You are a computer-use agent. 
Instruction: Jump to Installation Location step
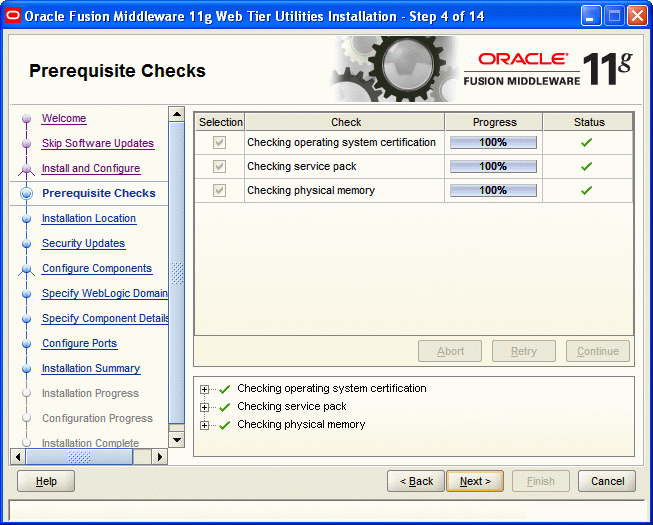click(x=89, y=218)
